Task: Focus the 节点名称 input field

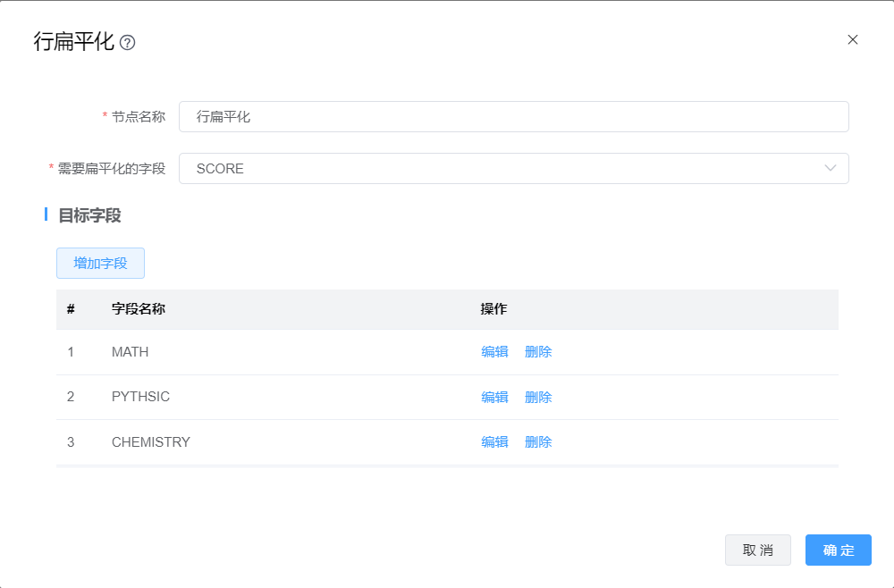Action: [x=513, y=117]
